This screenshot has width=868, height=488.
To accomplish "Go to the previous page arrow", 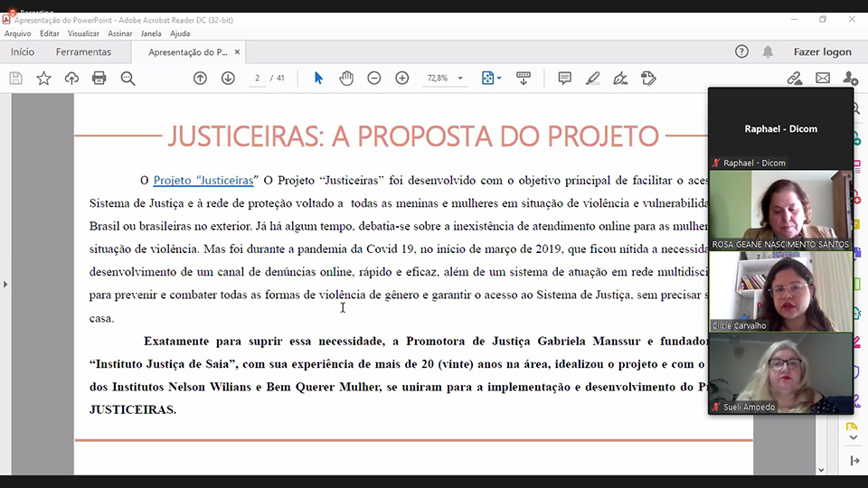I will click(200, 79).
